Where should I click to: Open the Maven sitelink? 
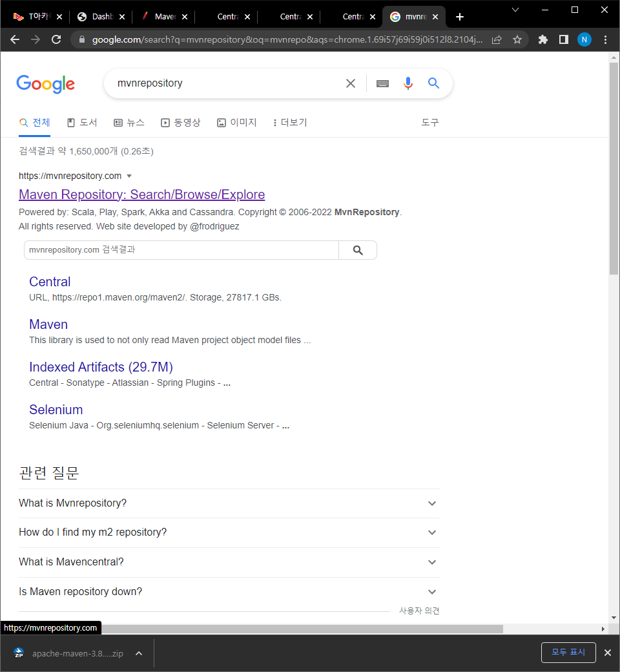pyautogui.click(x=48, y=324)
